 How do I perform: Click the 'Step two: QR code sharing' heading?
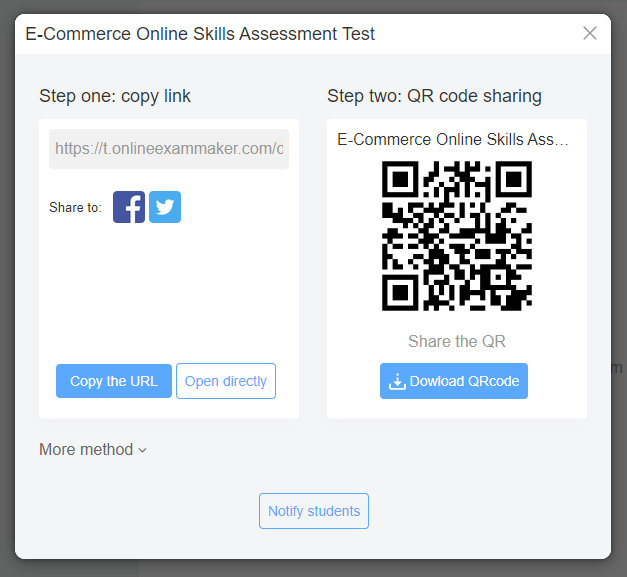pyautogui.click(x=434, y=96)
